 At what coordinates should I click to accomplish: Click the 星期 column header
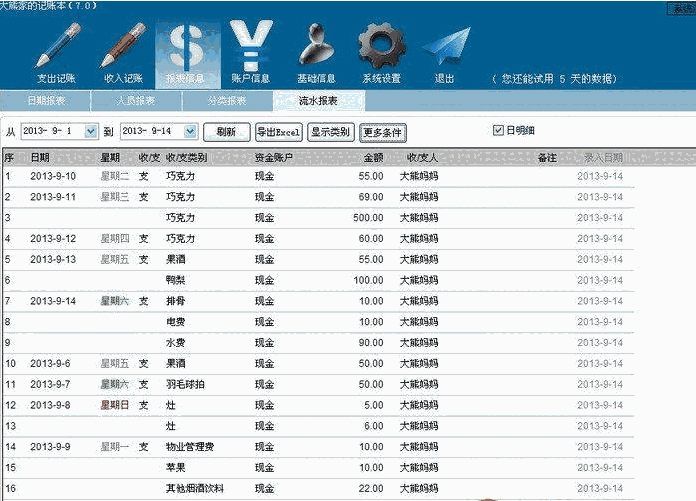pyautogui.click(x=110, y=158)
